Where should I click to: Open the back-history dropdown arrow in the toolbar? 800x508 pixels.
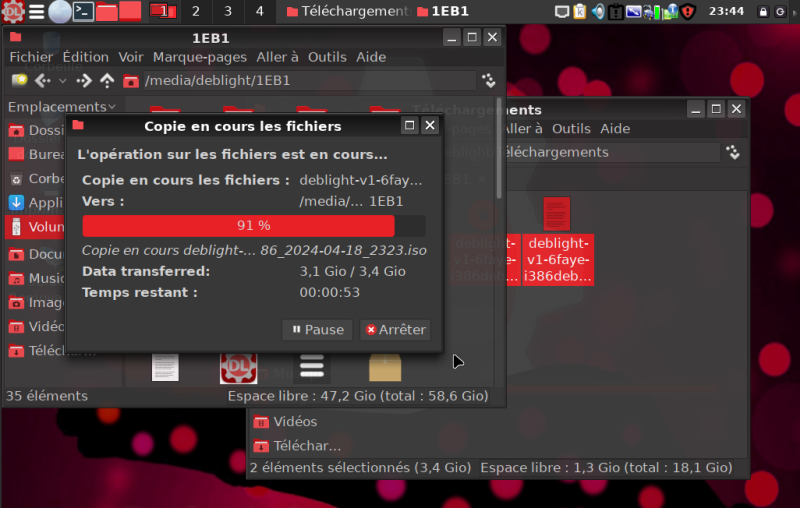tap(63, 81)
